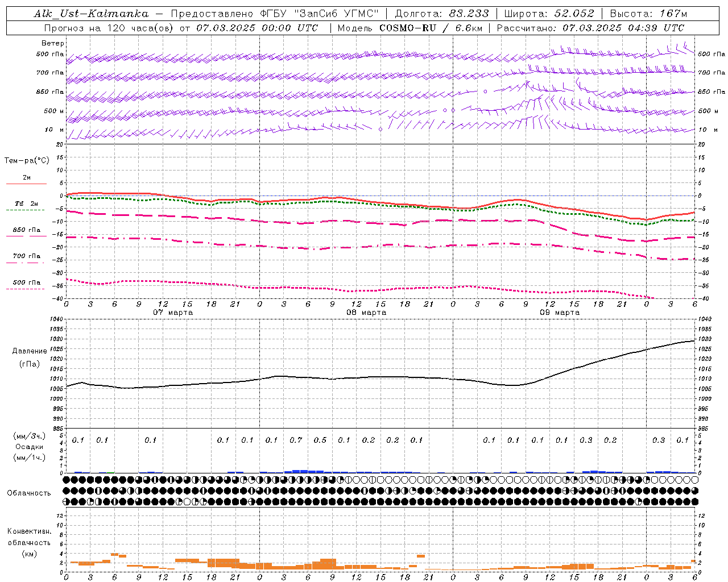Click the 07 марта date label
The width and height of the screenshot is (728, 582).
click(173, 313)
